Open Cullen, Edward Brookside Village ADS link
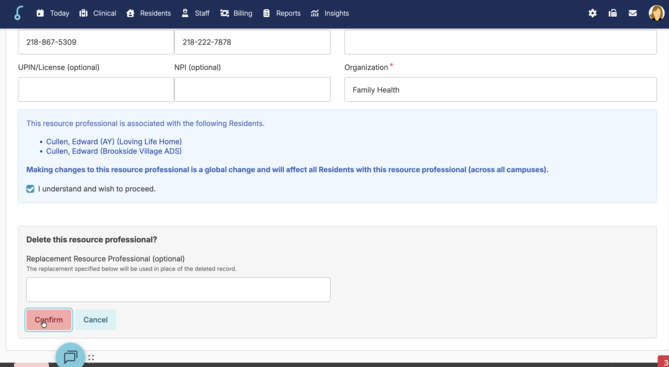The height and width of the screenshot is (367, 669). [114, 151]
